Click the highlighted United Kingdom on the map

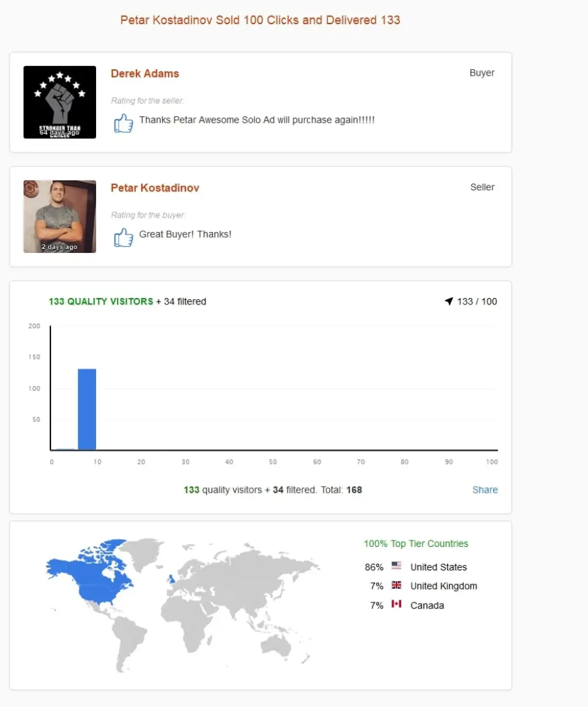(171, 579)
